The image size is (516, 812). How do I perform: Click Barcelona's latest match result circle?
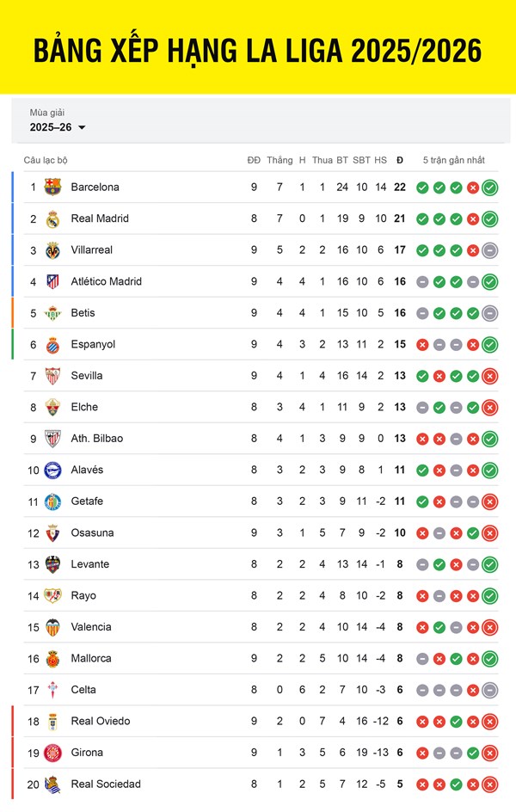click(x=489, y=188)
